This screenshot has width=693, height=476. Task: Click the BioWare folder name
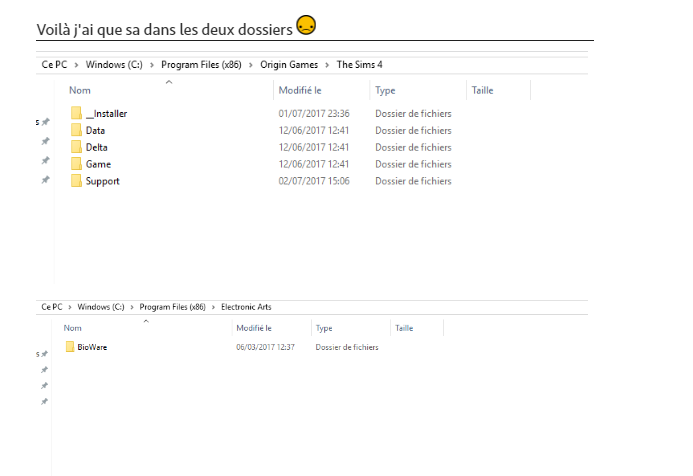92,347
